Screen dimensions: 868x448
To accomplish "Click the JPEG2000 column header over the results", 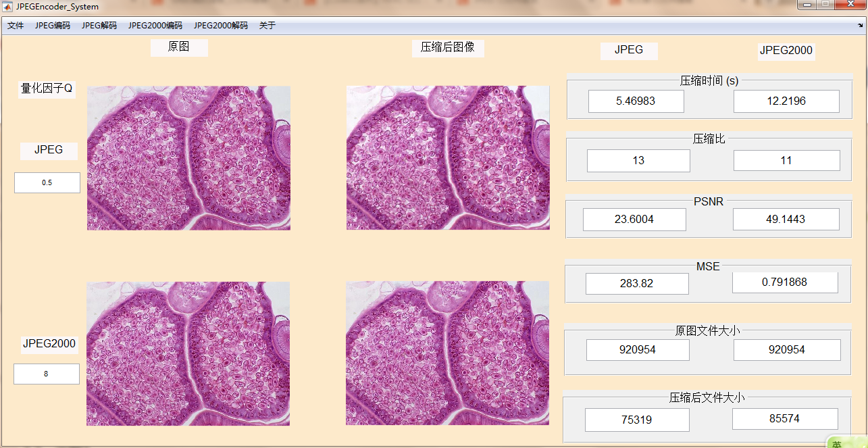I will [x=786, y=51].
